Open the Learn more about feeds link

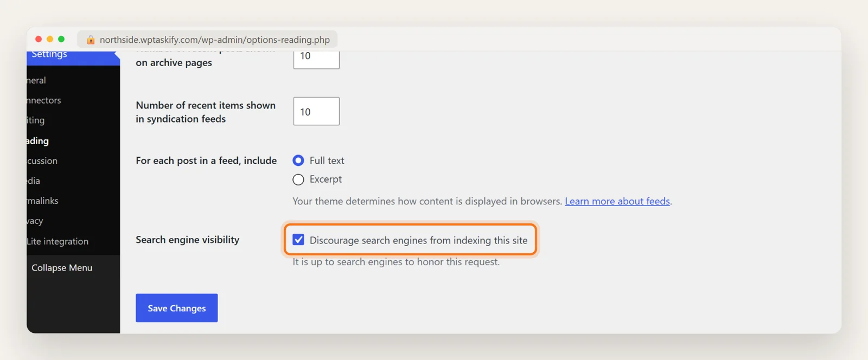coord(617,201)
